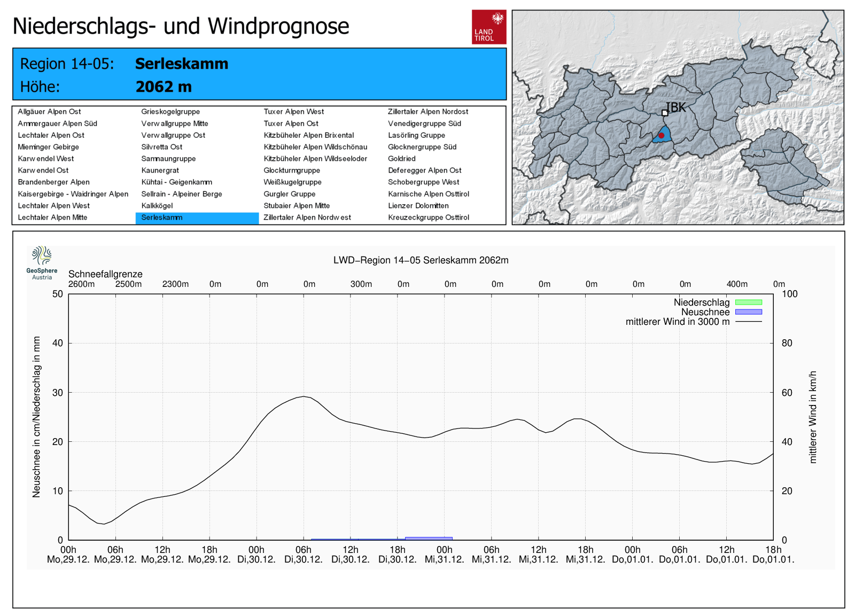Click the 2300m Schneefallgrenze value
The width and height of the screenshot is (855, 616).
[175, 284]
